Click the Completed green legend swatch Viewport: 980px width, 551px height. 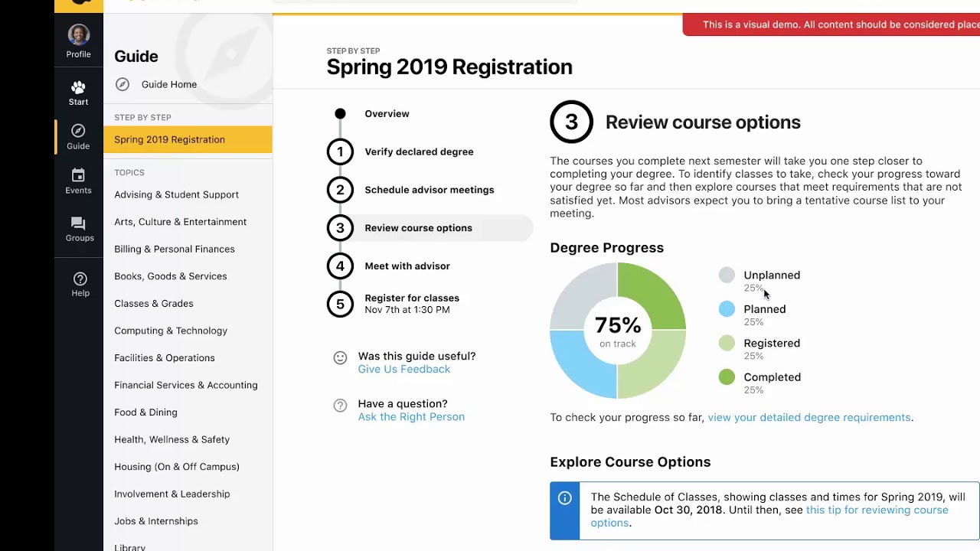tap(727, 377)
